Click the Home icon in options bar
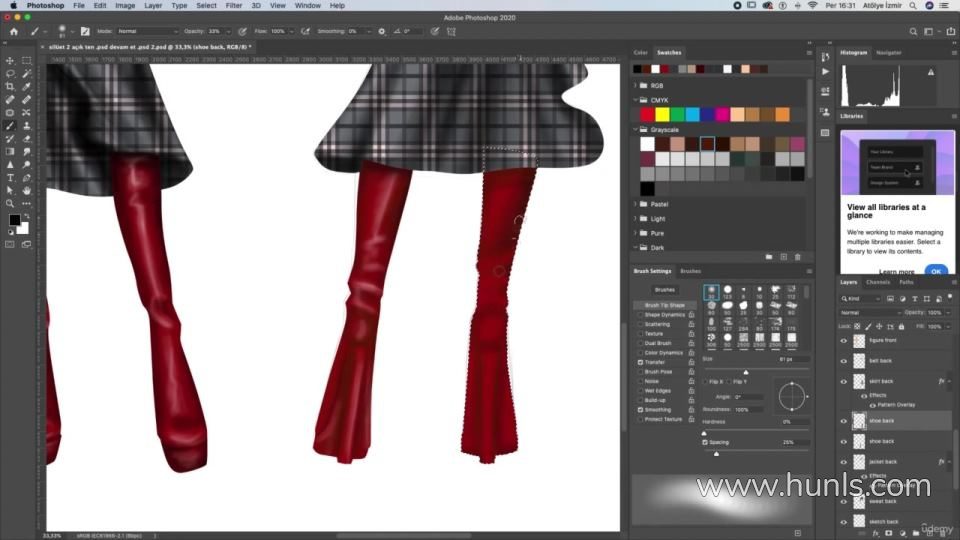 click(13, 31)
